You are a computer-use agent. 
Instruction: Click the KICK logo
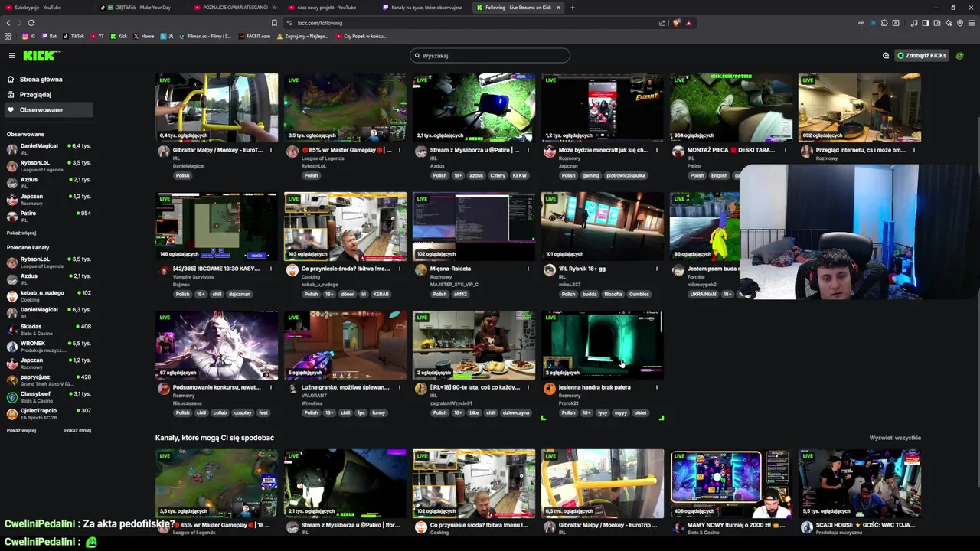pos(40,55)
